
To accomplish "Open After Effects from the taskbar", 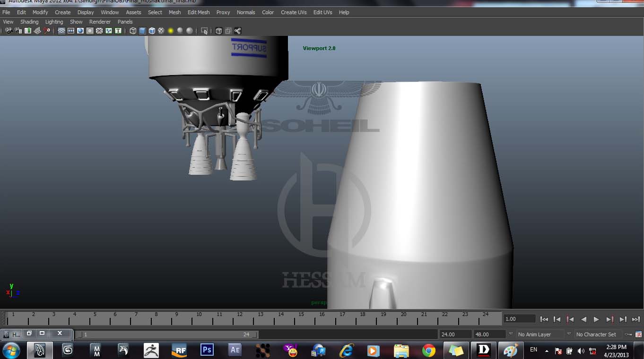I will [x=235, y=350].
